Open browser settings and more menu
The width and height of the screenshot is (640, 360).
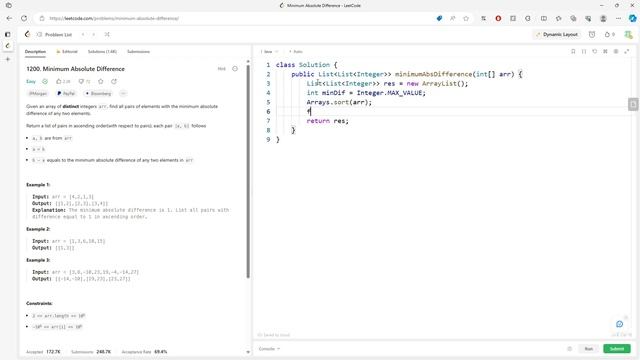point(618,18)
